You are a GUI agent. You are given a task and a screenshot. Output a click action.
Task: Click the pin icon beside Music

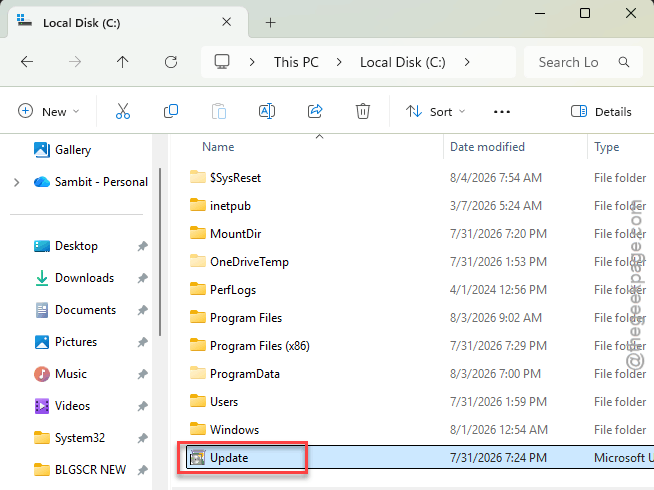(x=143, y=374)
